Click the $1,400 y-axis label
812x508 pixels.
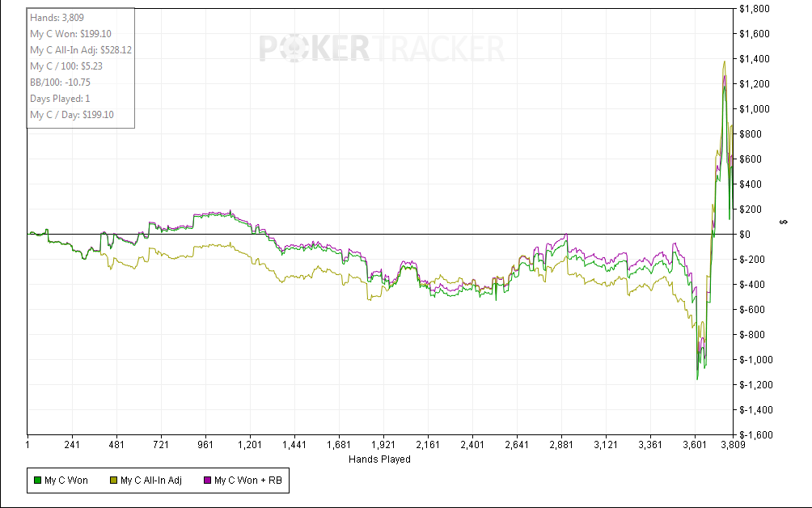[755, 59]
